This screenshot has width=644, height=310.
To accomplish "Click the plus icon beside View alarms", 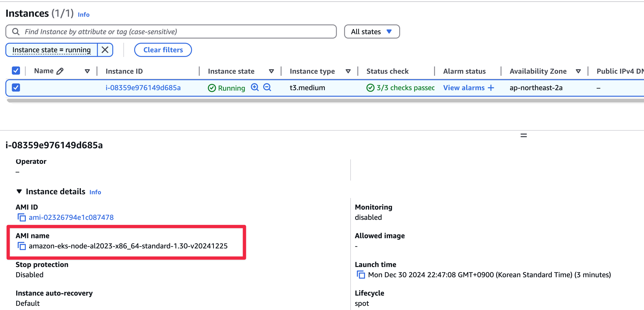I will coord(491,88).
